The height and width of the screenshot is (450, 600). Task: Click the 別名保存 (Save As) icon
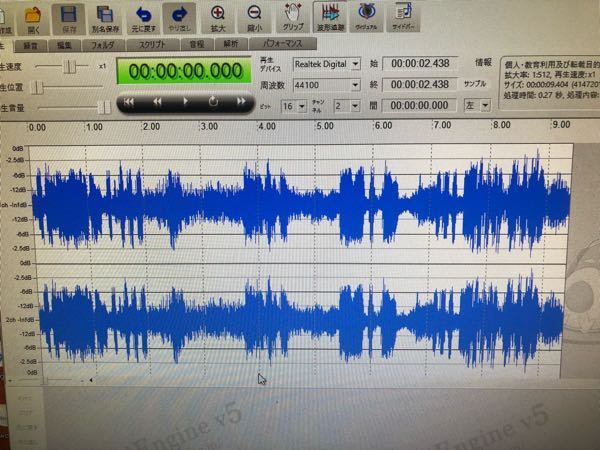105,18
